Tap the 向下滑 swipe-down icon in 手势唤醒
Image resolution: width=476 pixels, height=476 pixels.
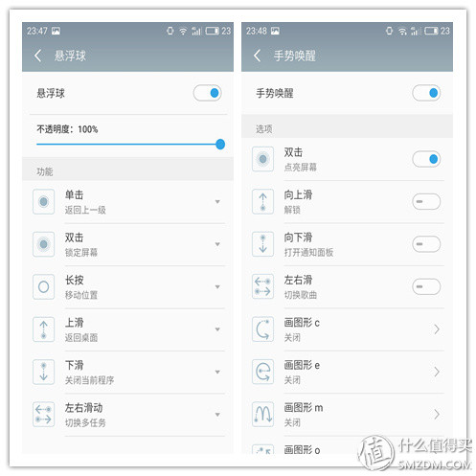coord(262,244)
